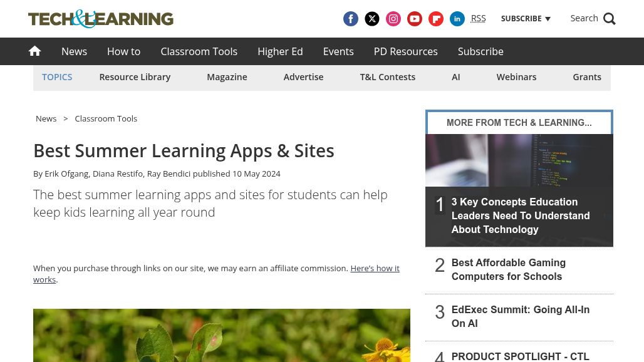The height and width of the screenshot is (362, 644).
Task: Open the RSS feed link
Action: pos(478,18)
